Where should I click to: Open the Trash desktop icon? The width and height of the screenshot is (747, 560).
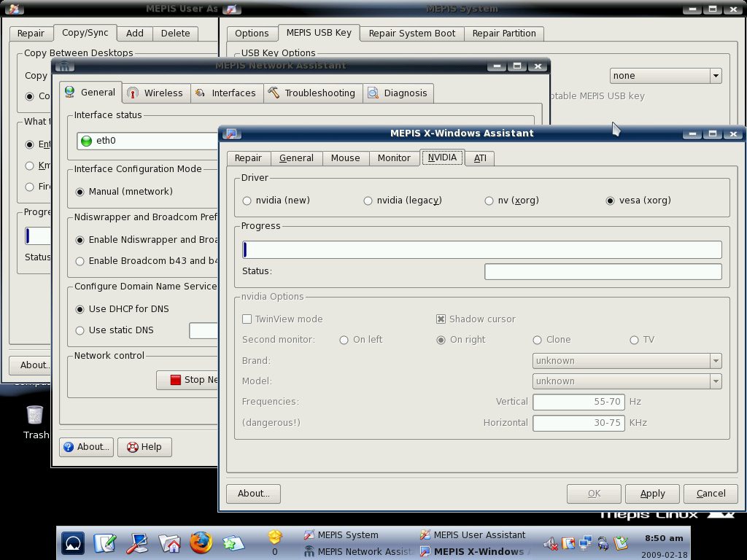[35, 422]
